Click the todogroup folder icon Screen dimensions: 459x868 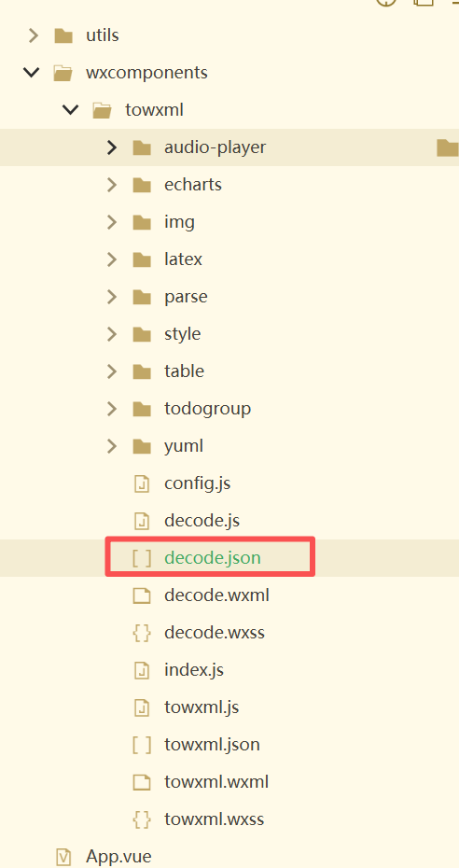point(142,409)
